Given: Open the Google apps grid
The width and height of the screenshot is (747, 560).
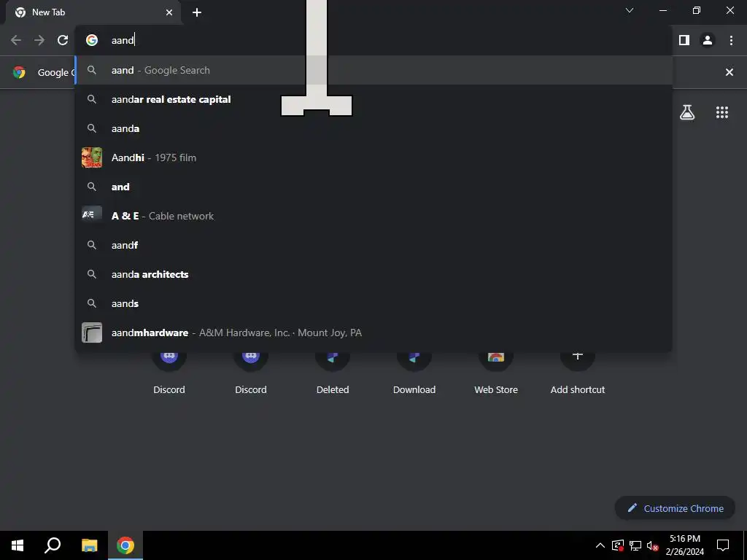Looking at the screenshot, I should click(722, 112).
